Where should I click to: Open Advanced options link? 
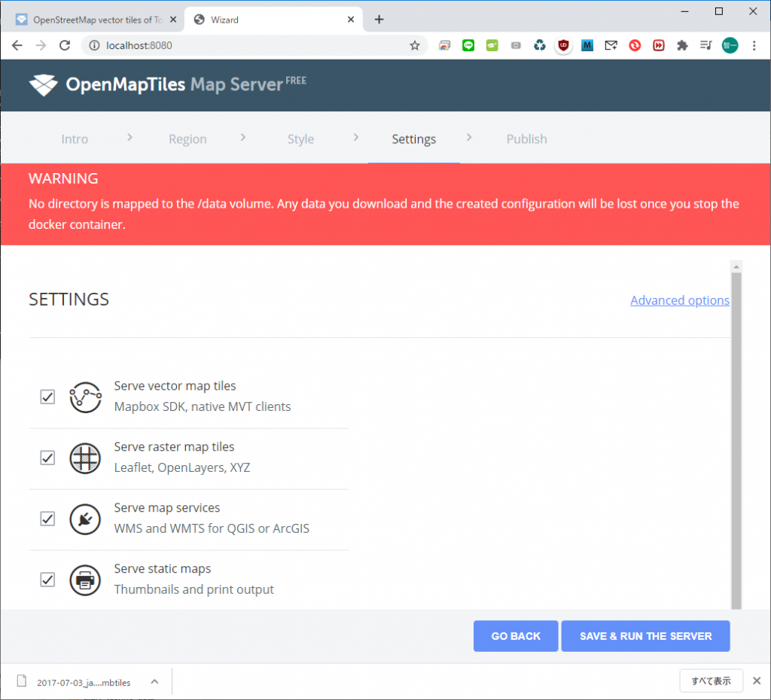(679, 300)
